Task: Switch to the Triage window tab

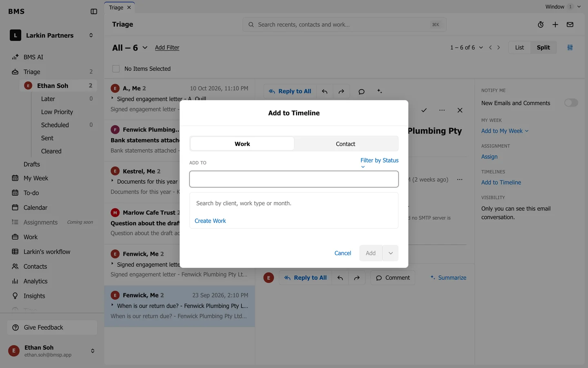Action: (x=116, y=7)
